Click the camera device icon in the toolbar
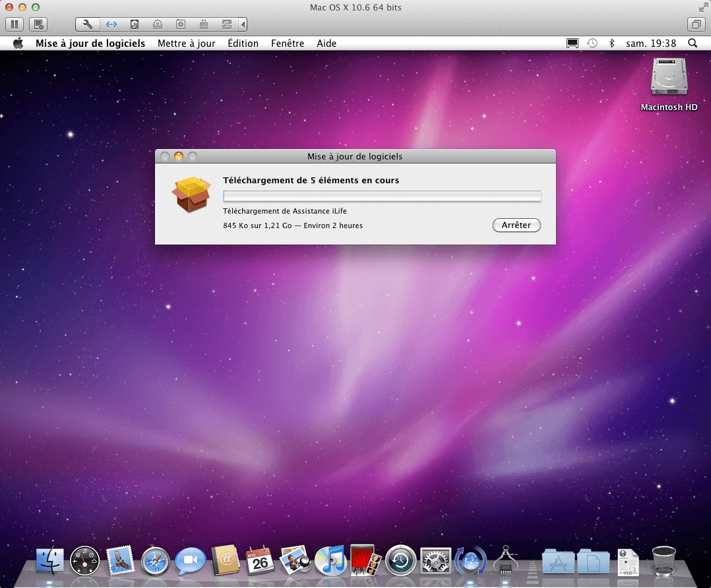Screen dimensions: 711x588 click(181, 24)
